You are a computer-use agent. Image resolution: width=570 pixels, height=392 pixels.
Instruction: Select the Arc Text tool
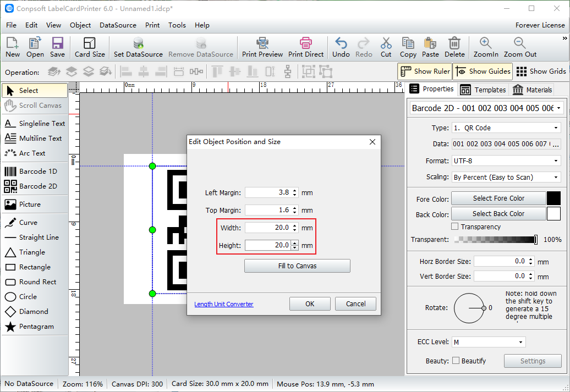(x=35, y=153)
